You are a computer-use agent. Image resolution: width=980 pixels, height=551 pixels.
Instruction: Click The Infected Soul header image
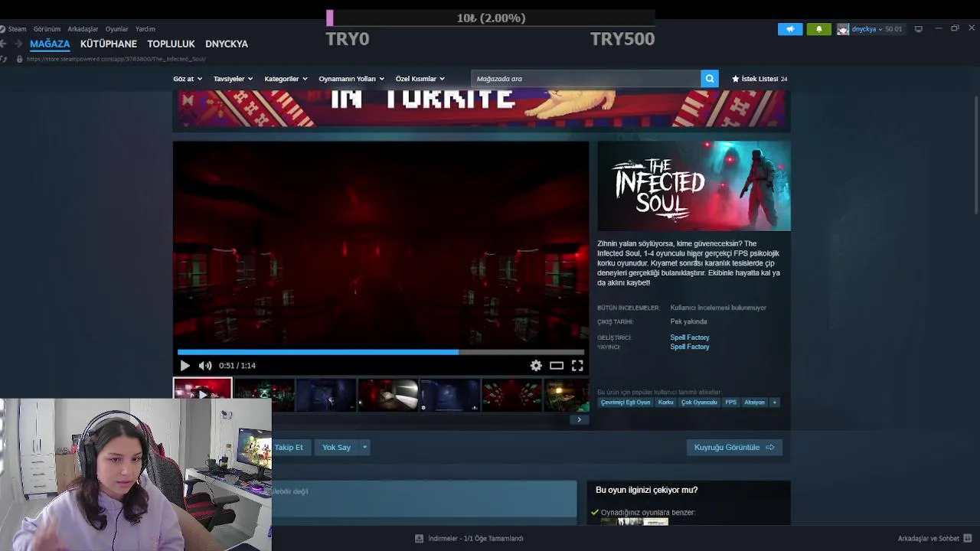[x=694, y=186]
